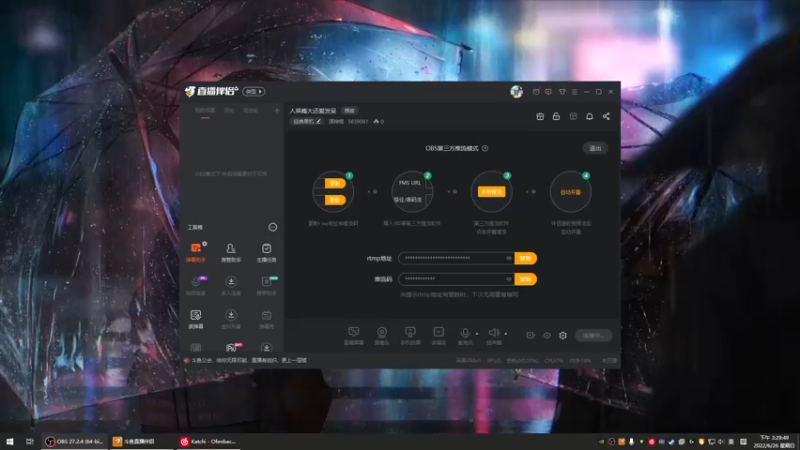Toggle 自动开播 in step 4 circle
800x450 pixels.
click(x=570, y=192)
